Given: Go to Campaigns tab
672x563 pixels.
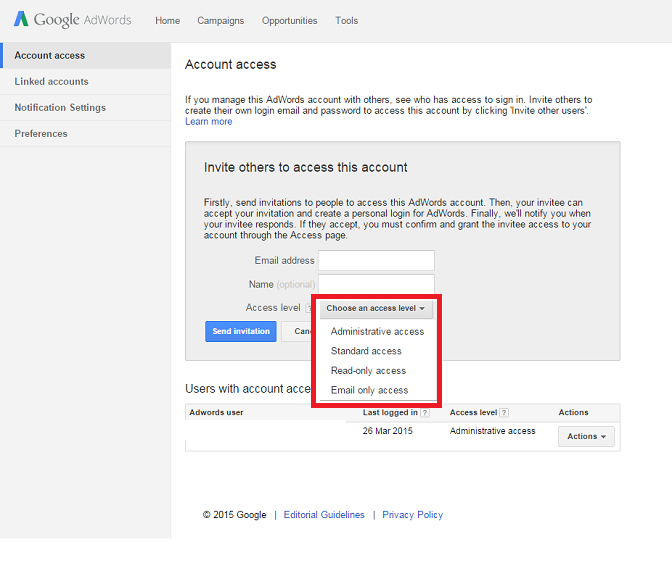Looking at the screenshot, I should [221, 21].
